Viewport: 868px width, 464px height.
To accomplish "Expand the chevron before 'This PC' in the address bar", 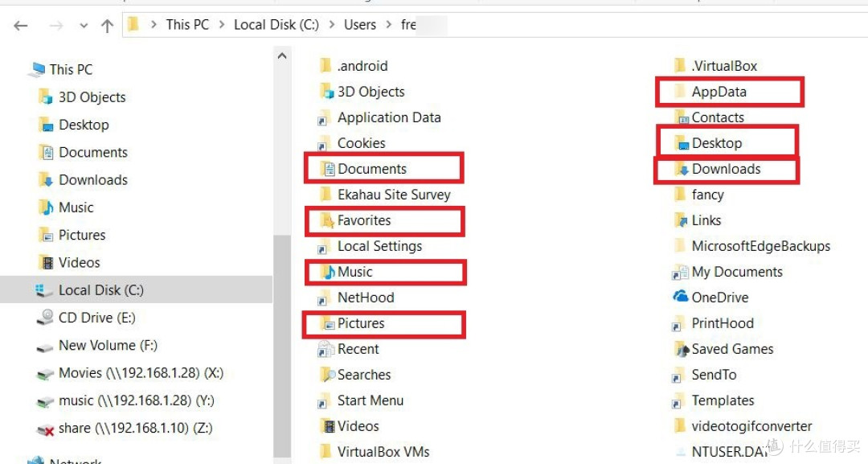I will tap(154, 24).
